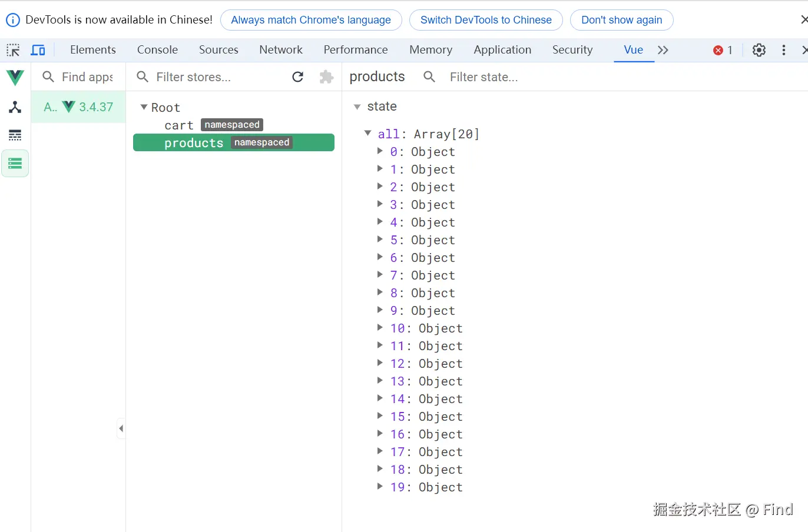The image size is (808, 532).
Task: Switch to the Elements tab
Action: pyautogui.click(x=93, y=50)
